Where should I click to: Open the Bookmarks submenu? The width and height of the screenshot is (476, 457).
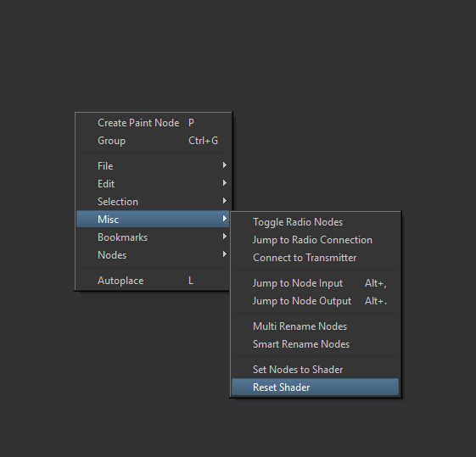coord(153,237)
